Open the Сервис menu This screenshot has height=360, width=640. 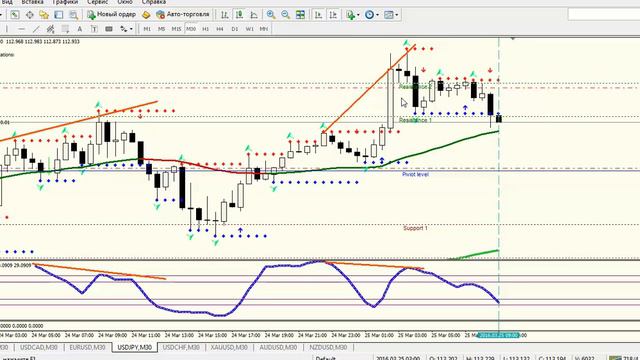point(98,2)
